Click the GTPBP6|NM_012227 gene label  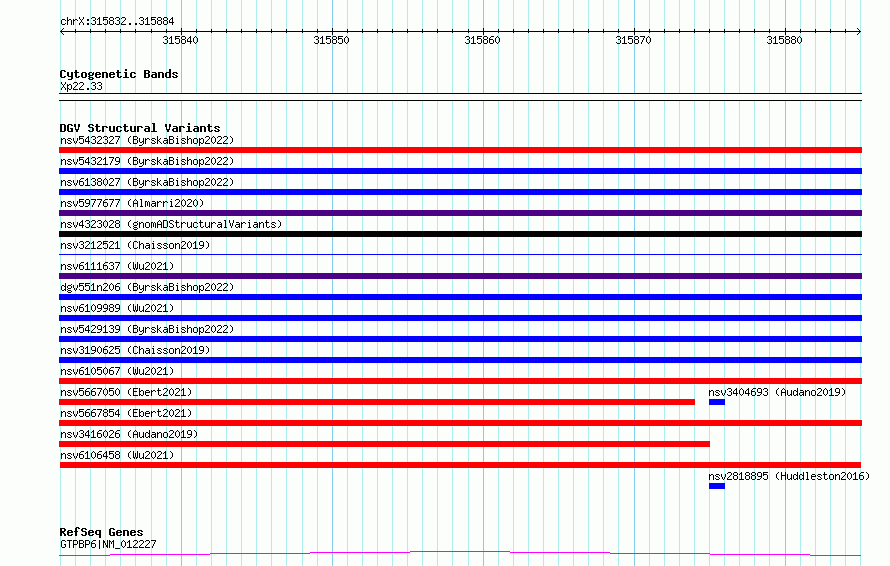[108, 544]
